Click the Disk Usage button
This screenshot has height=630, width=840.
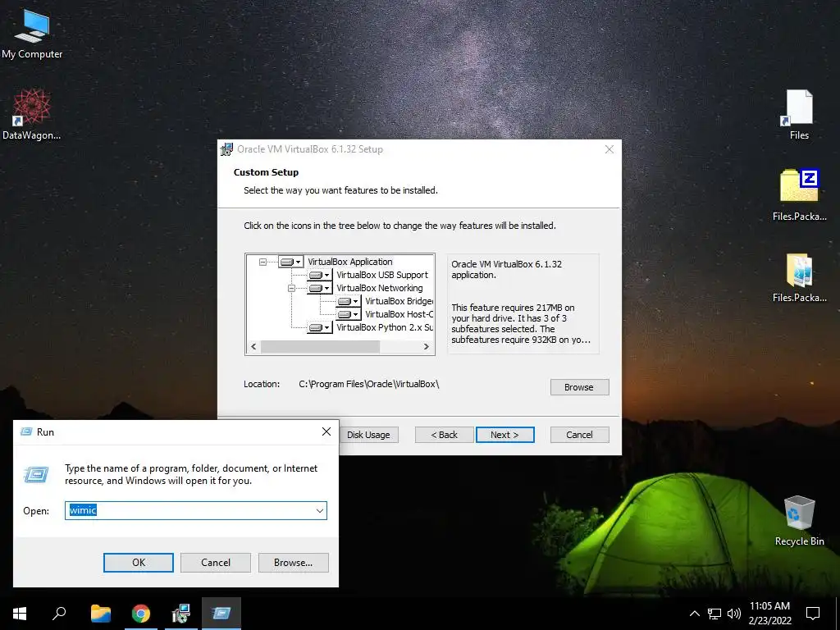pyautogui.click(x=368, y=435)
